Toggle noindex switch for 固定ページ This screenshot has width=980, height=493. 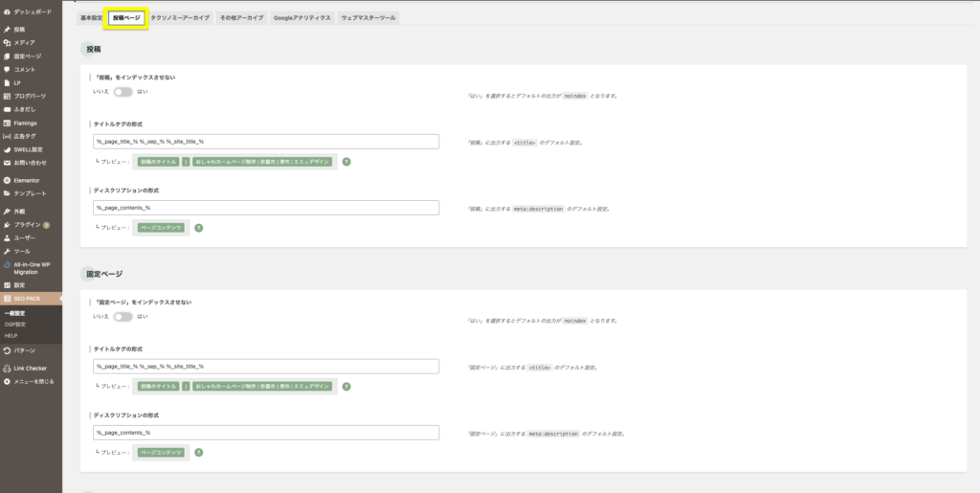[x=122, y=317]
